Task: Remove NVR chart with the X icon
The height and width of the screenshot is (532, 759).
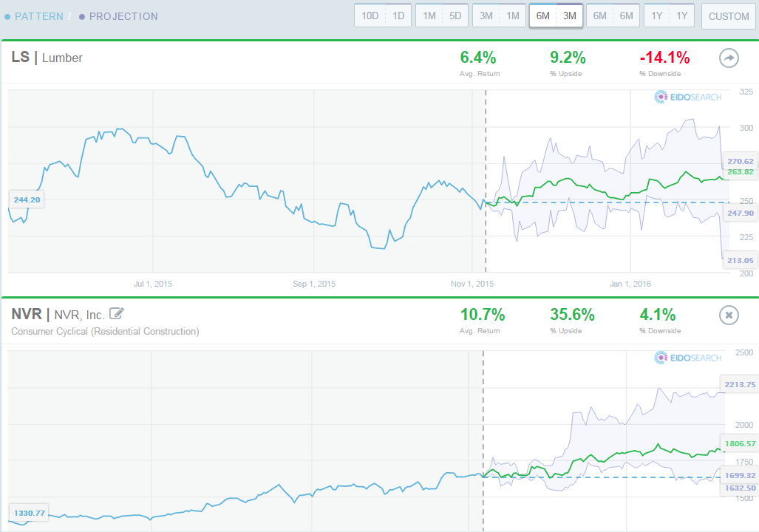Action: [x=729, y=315]
